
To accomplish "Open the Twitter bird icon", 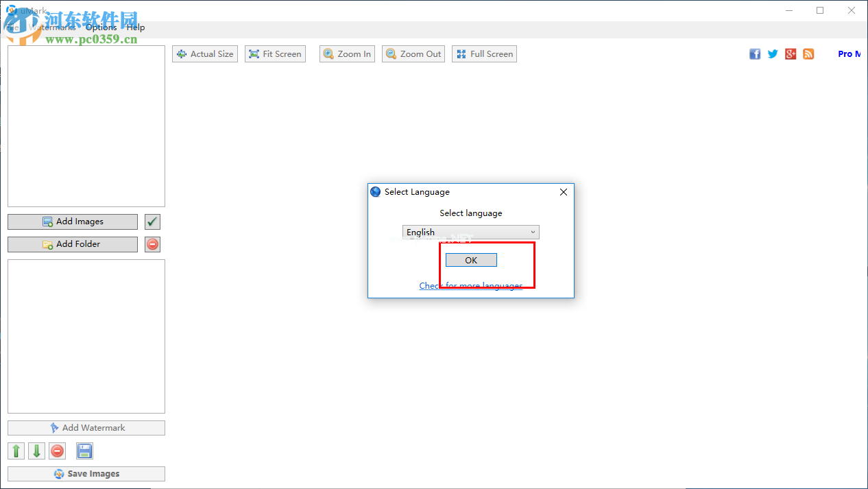I will [773, 54].
